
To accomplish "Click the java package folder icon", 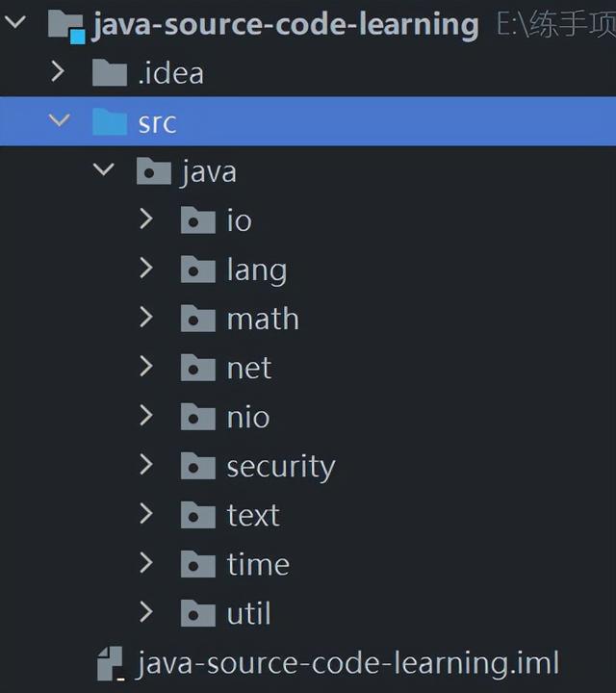I will [x=154, y=170].
